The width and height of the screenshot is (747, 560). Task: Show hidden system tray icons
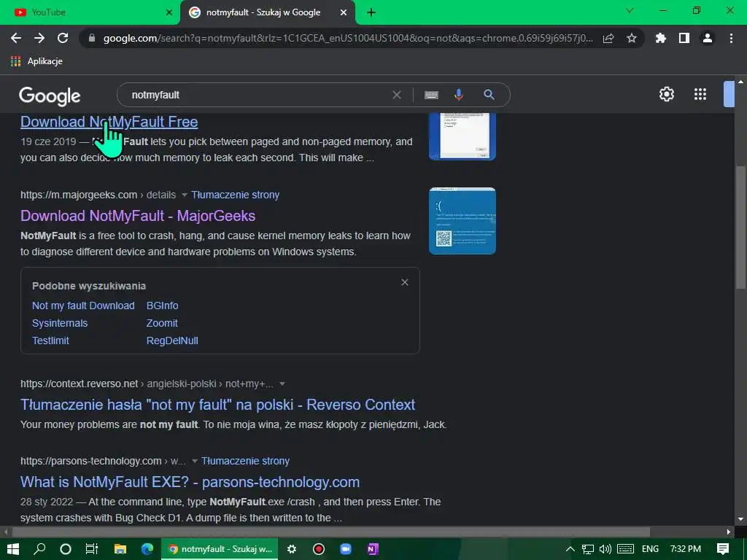(x=570, y=549)
